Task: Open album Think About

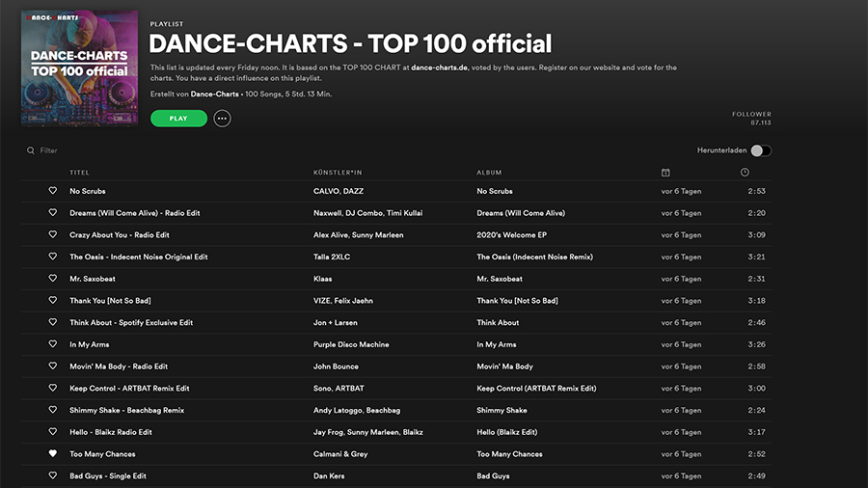Action: 498,322
